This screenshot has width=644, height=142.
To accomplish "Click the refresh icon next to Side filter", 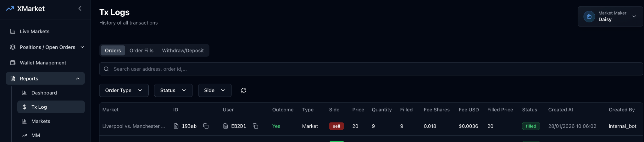I will [244, 90].
